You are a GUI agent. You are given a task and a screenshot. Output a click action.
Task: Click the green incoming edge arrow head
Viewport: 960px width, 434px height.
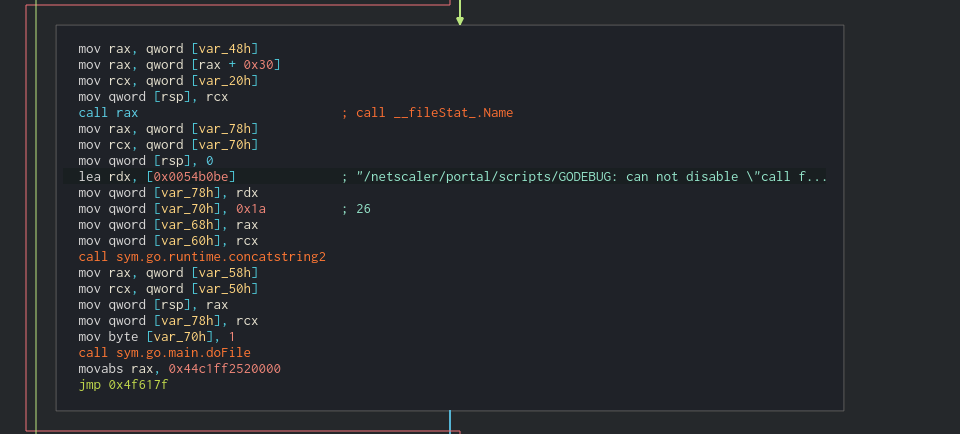[x=459, y=21]
